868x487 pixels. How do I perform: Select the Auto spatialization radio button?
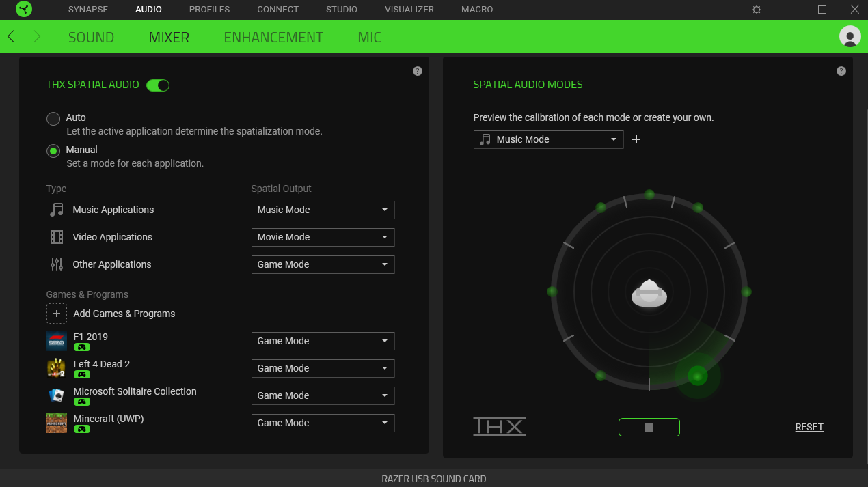[x=53, y=119]
